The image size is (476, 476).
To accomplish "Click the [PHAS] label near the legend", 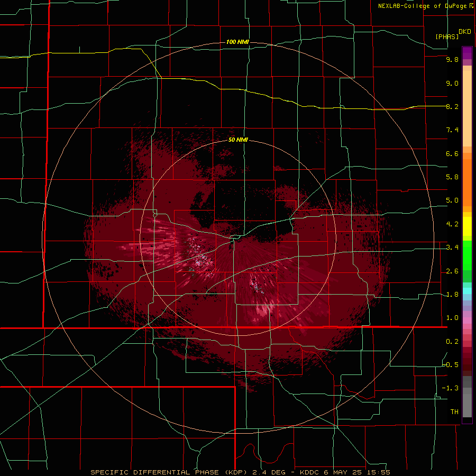I will click(x=447, y=36).
